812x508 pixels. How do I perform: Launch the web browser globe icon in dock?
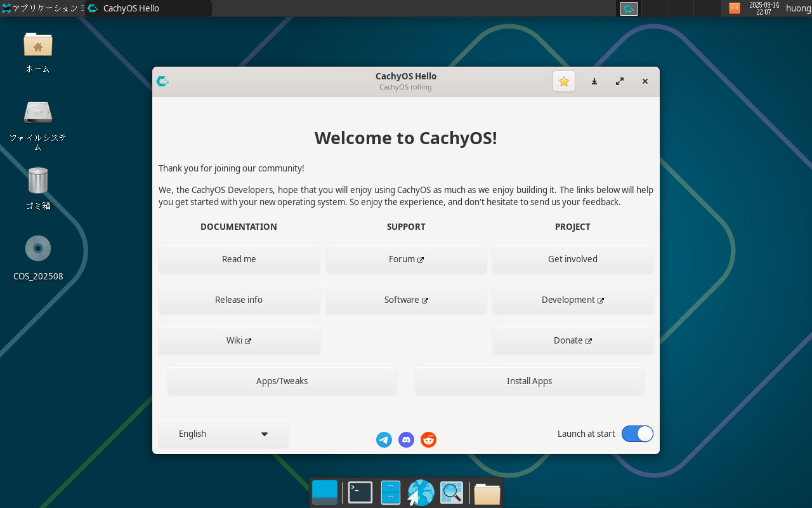(x=421, y=493)
